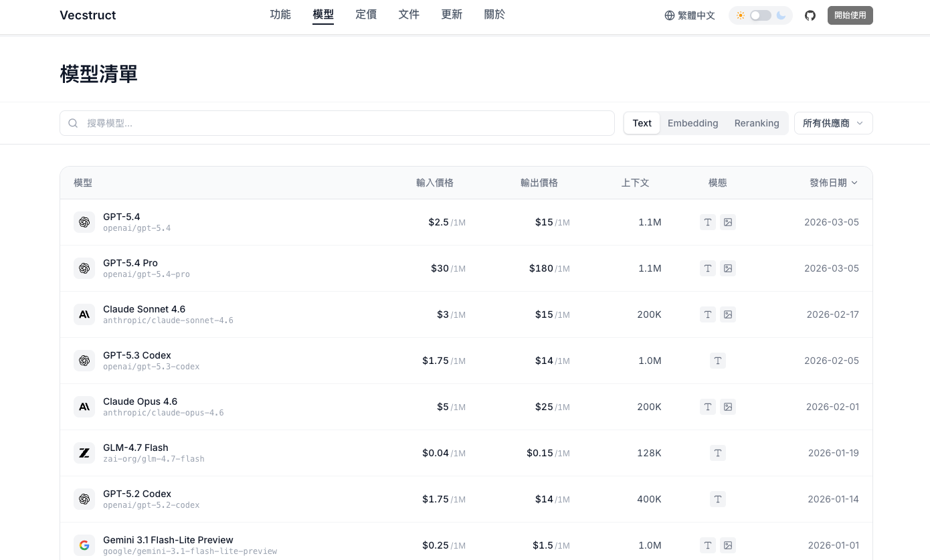
Task: Click the OpenAI logo beside GPT-5.4 Pro
Action: pos(84,268)
